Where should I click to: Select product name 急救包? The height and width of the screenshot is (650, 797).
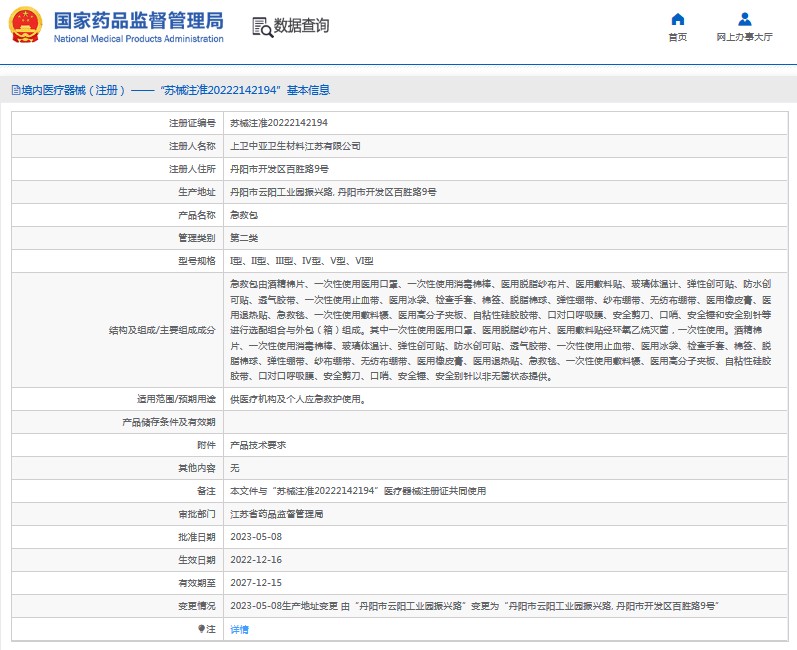point(244,215)
